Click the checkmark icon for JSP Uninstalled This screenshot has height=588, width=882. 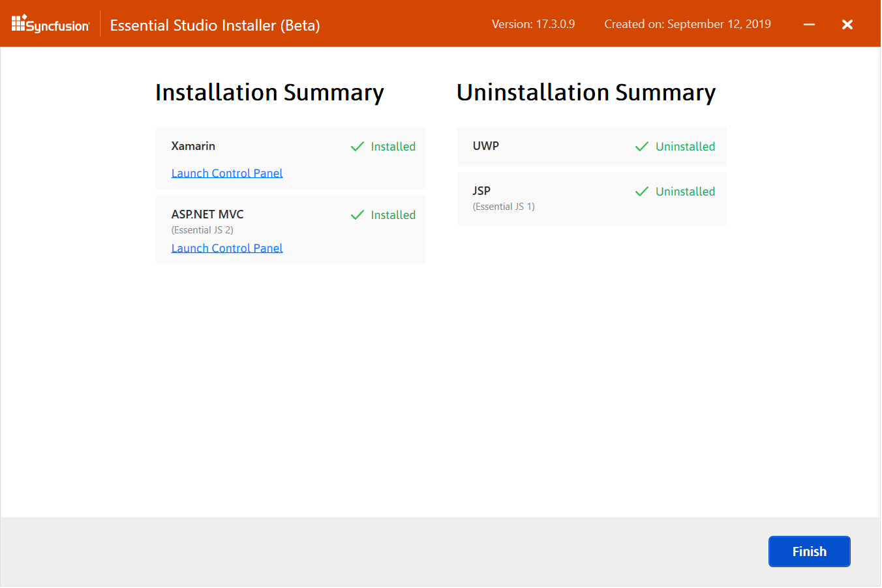(x=641, y=192)
